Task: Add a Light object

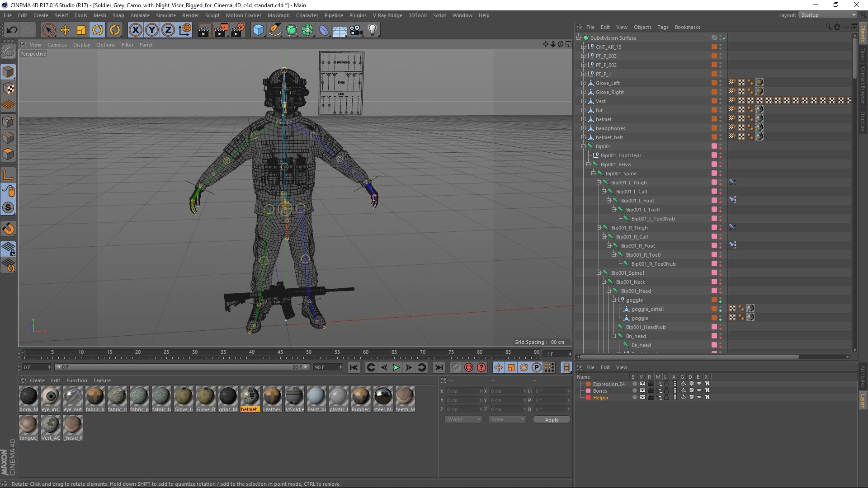Action: (372, 30)
